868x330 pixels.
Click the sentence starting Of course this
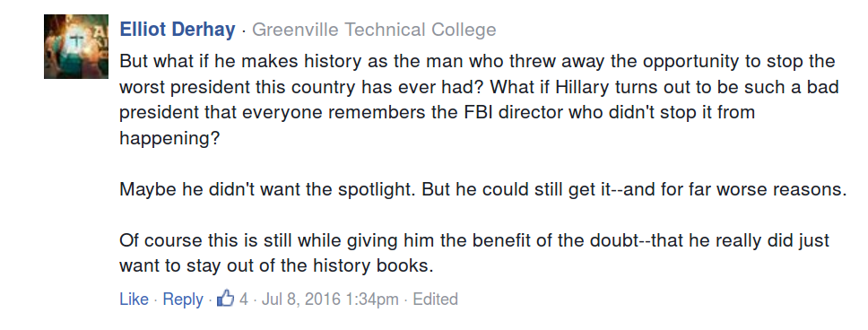474,253
